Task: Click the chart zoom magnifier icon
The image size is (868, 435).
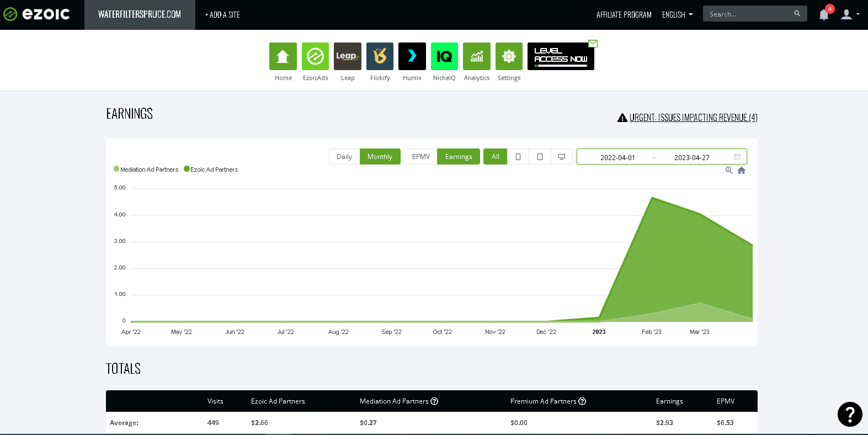Action: click(729, 171)
